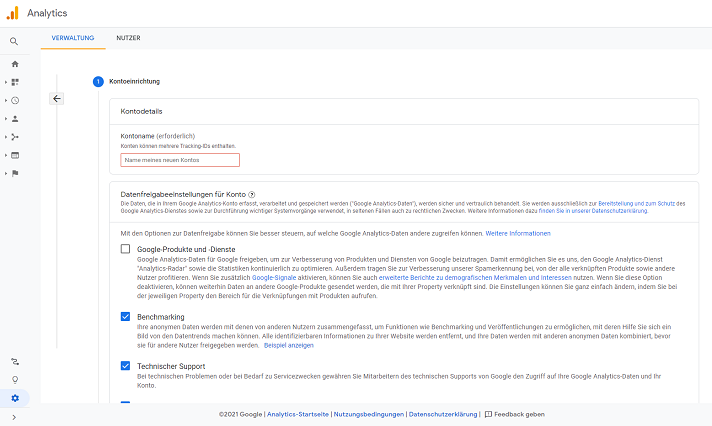Click the back arrow button
Screen dimensions: 712x426
(x=57, y=99)
